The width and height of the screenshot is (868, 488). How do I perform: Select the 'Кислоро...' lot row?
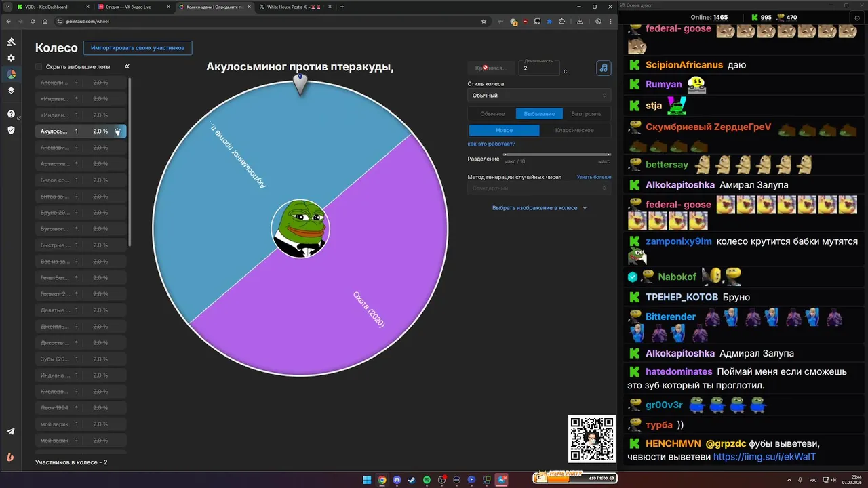coord(81,392)
